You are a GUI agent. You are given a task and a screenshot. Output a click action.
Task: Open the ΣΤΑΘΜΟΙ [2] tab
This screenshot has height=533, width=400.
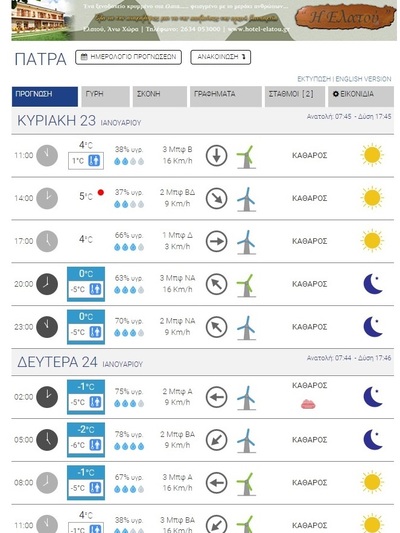295,97
